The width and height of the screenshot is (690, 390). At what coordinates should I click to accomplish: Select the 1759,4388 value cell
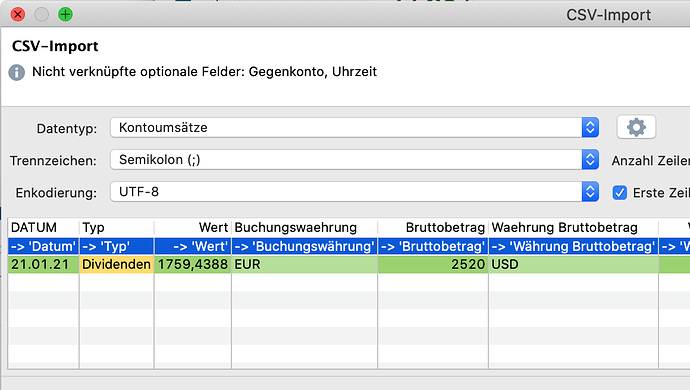pyautogui.click(x=193, y=264)
